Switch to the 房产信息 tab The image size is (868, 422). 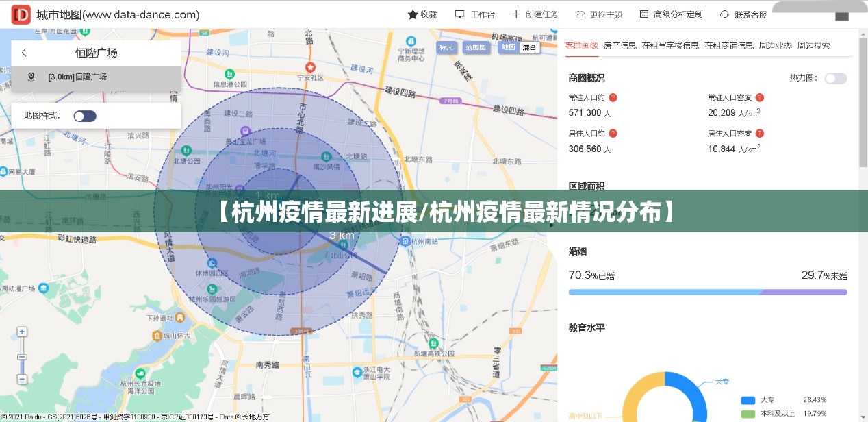point(620,45)
